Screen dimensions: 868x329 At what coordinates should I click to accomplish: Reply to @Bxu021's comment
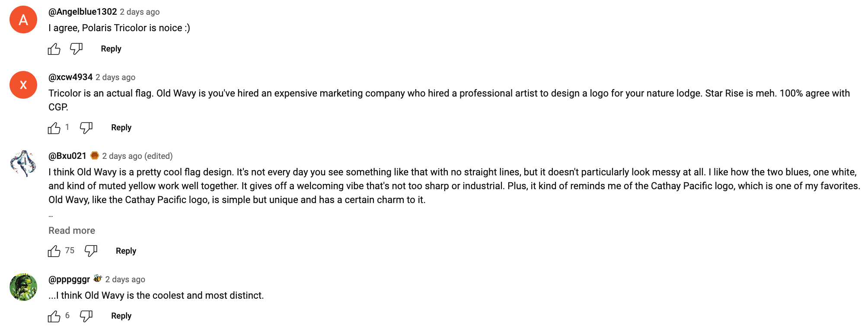click(126, 251)
